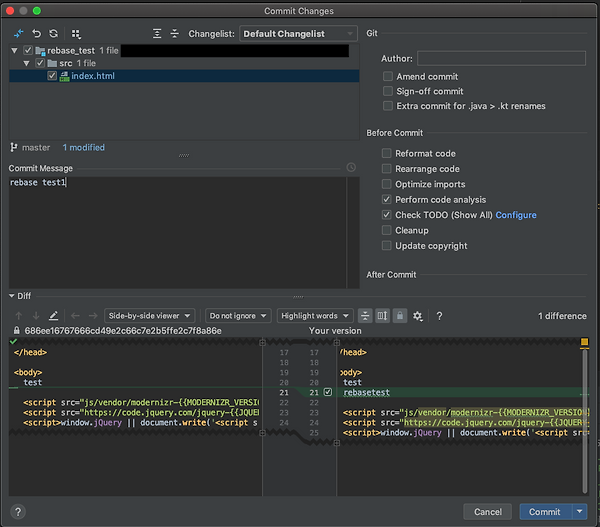Click the Show Diff arrows icon
The width and height of the screenshot is (600, 527).
pyautogui.click(x=18, y=34)
